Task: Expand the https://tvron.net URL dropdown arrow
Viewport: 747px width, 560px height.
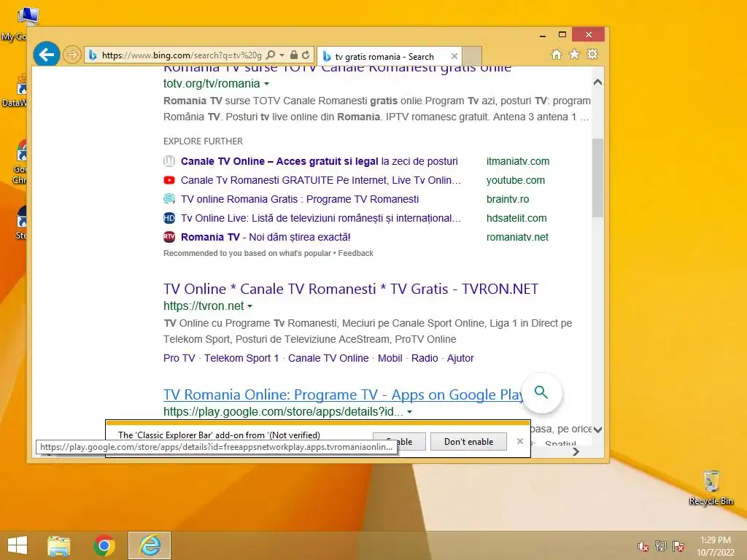Action: pos(249,306)
